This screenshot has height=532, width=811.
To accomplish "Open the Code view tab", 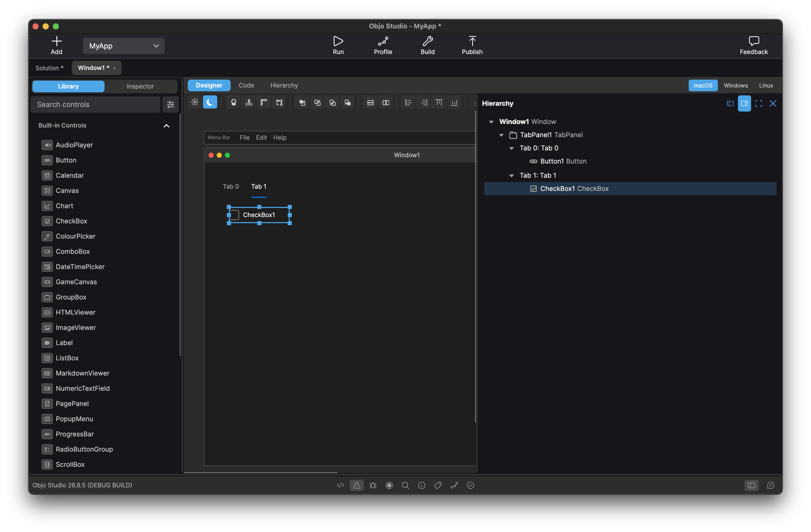I will click(x=246, y=85).
